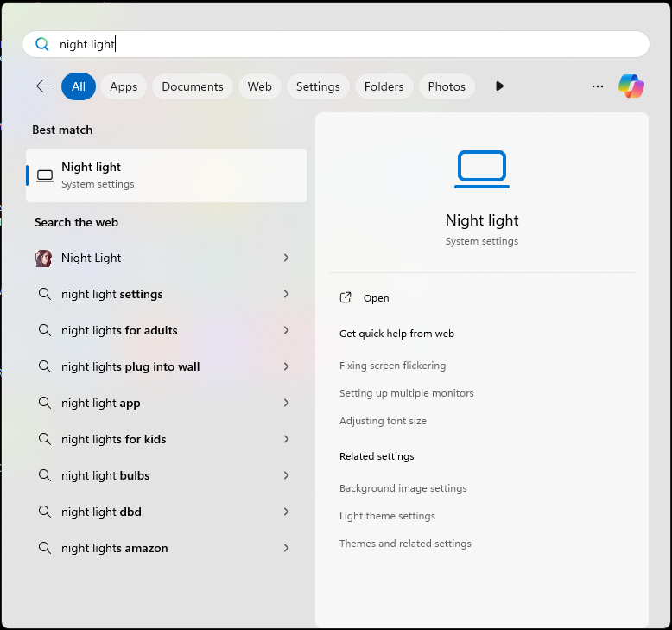Viewport: 672px width, 630px height.
Task: Search web for 'night lights amazon'
Action: click(115, 548)
